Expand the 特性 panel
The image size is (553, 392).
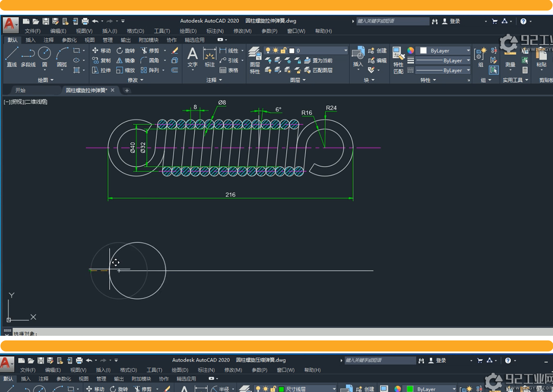(428, 80)
